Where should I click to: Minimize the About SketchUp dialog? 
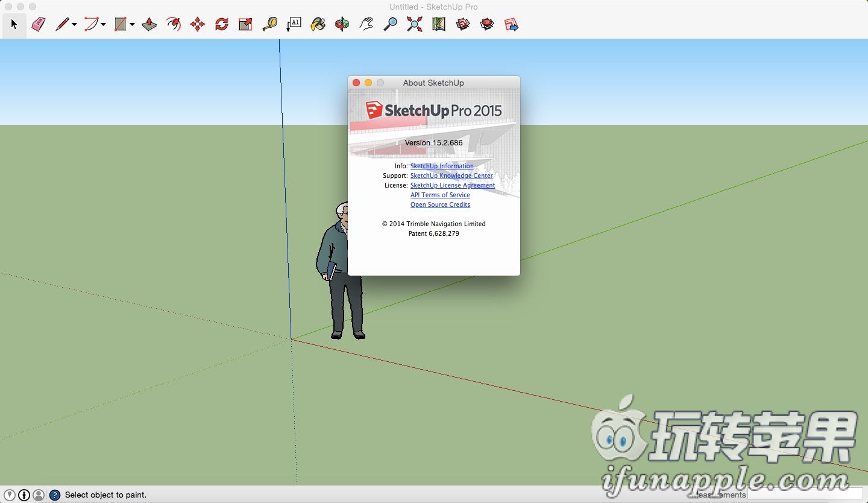[x=368, y=83]
